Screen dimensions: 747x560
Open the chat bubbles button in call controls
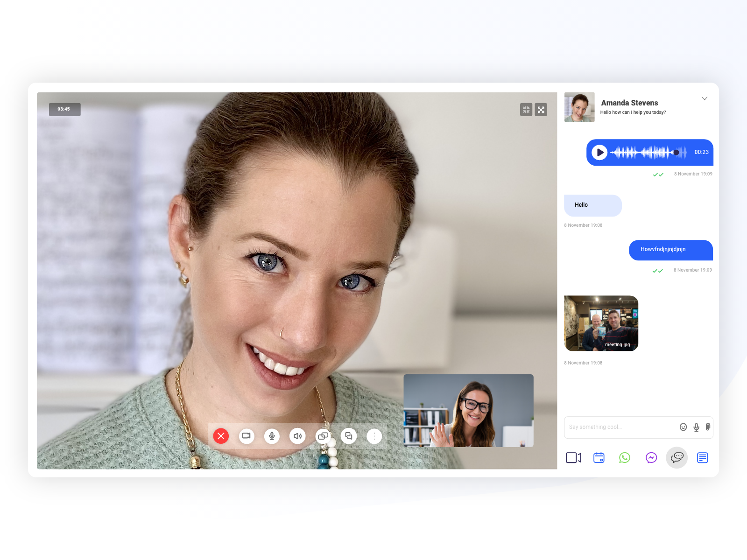(x=349, y=436)
